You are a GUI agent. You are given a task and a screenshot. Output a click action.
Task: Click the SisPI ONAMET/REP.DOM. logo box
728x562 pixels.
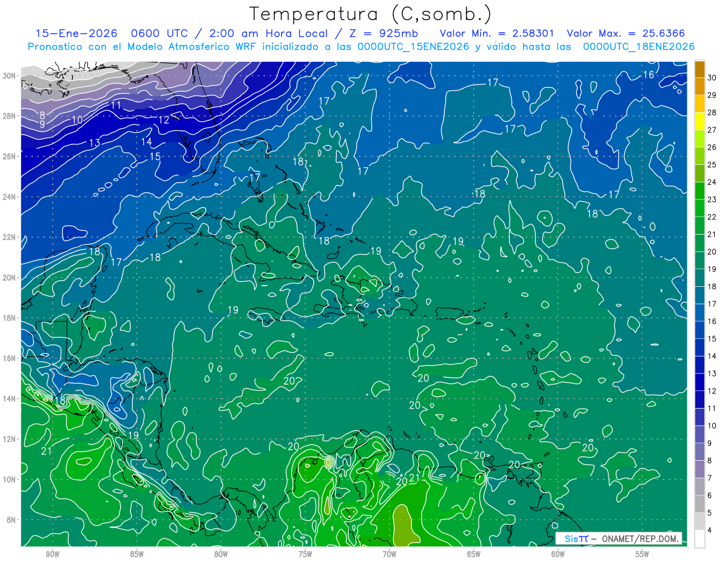tap(618, 539)
